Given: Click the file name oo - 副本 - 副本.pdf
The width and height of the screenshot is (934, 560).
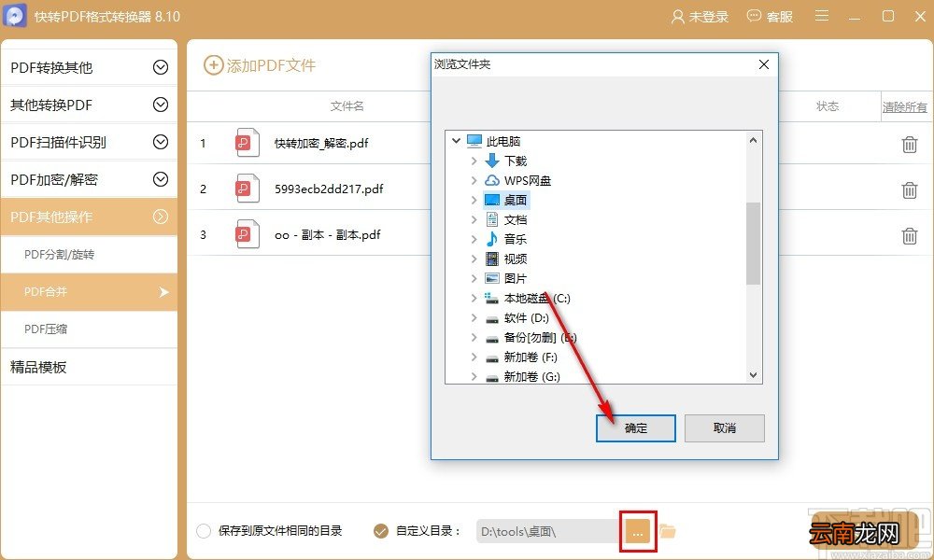Looking at the screenshot, I should click(x=327, y=234).
